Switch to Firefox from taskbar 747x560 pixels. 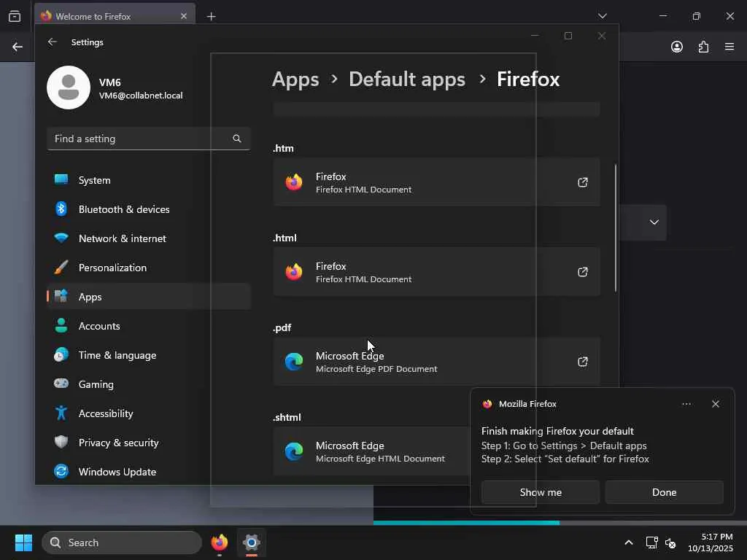click(219, 542)
